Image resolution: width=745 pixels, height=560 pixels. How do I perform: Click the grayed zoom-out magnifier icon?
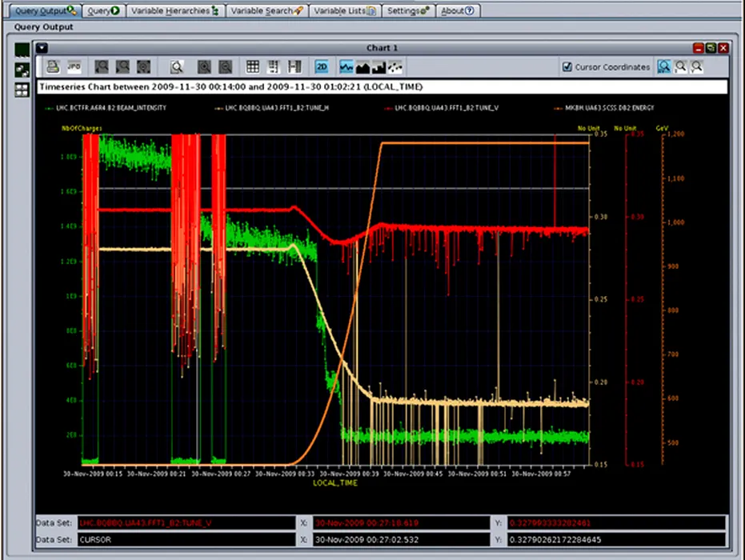coord(225,67)
